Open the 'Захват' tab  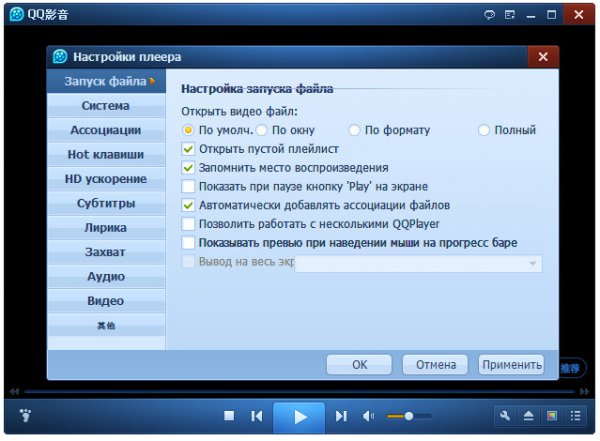tap(106, 252)
